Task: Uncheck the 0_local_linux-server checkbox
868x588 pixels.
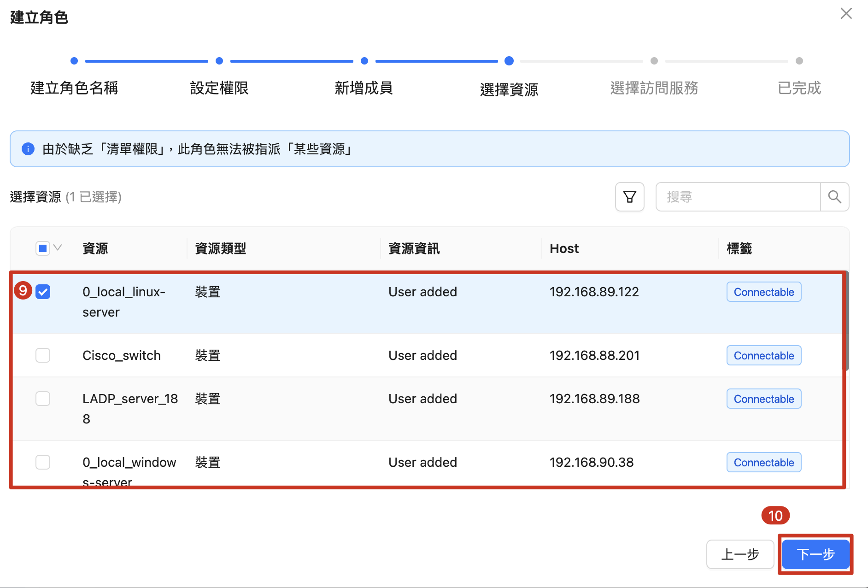Action: click(43, 292)
